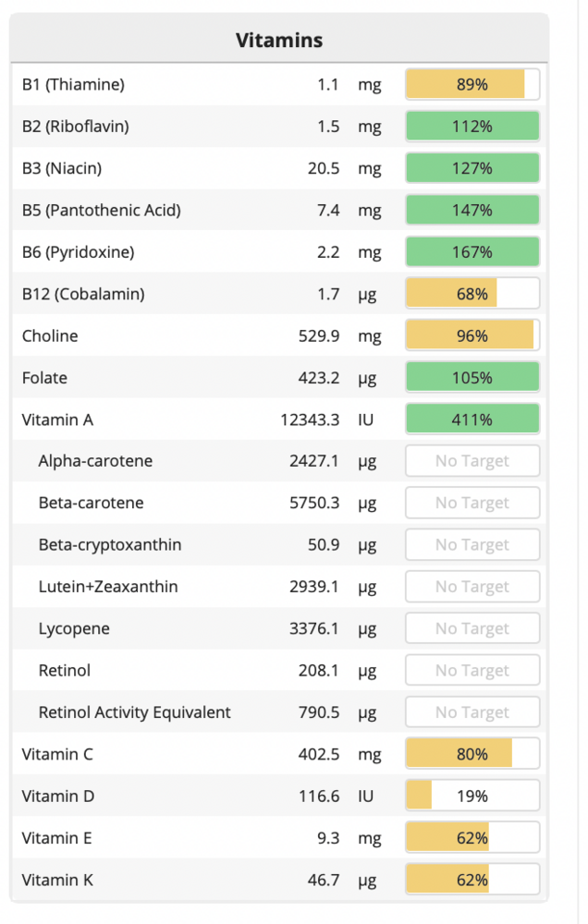588x924 pixels.
Task: Select the Retinol Activity Equivalent row
Action: click(x=135, y=712)
